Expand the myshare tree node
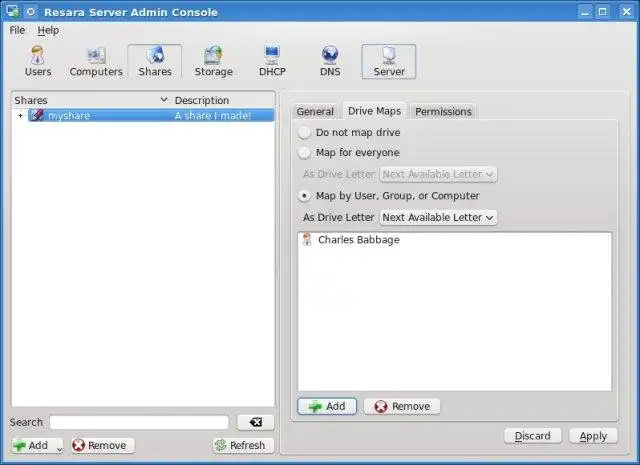 (20, 116)
